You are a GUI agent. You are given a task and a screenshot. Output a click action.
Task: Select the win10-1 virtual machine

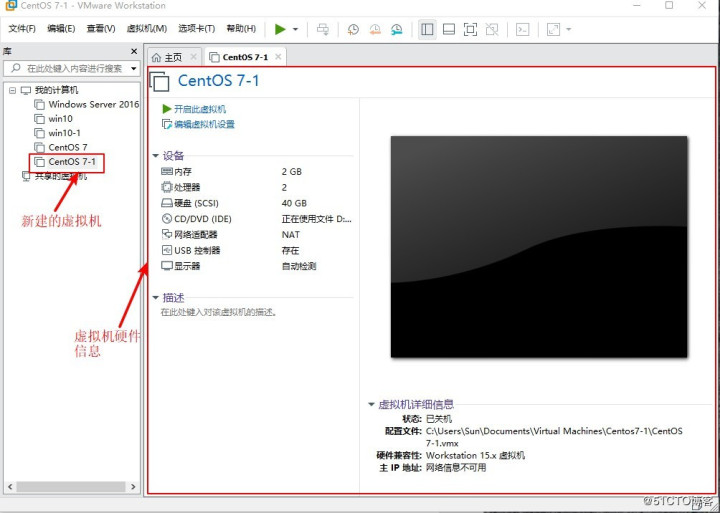point(58,133)
